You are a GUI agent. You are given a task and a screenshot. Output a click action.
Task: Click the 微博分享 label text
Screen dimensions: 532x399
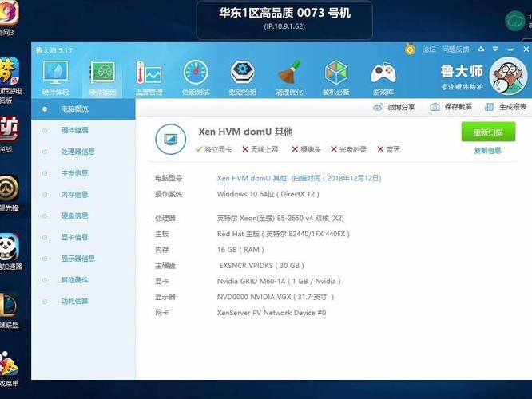(x=401, y=108)
